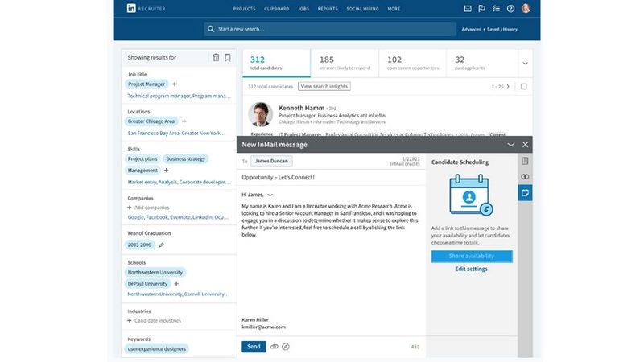Click the LinkedIn Recruiter logo

click(146, 8)
